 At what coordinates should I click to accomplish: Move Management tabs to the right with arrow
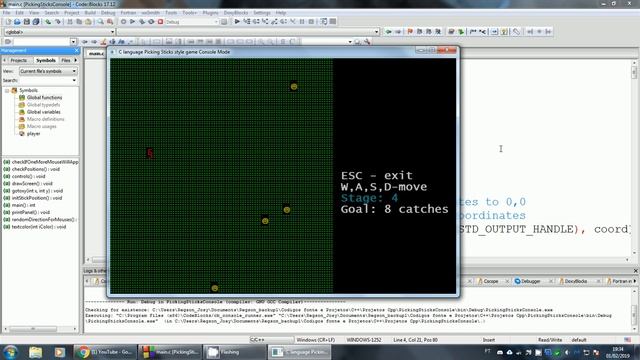[76, 60]
